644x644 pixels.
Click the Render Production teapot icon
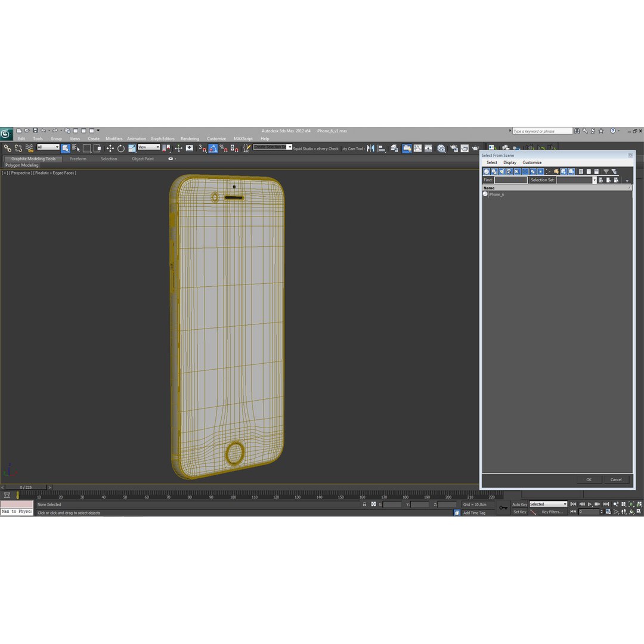tap(475, 148)
